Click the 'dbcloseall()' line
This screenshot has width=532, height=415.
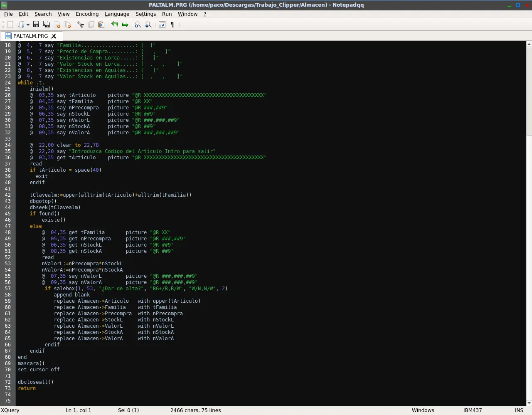tap(36, 382)
